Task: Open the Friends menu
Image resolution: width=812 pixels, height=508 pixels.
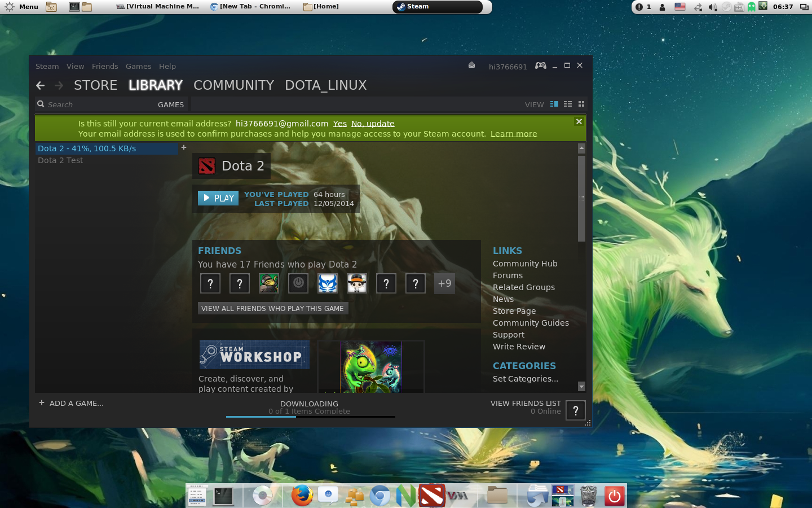Action: pyautogui.click(x=105, y=66)
